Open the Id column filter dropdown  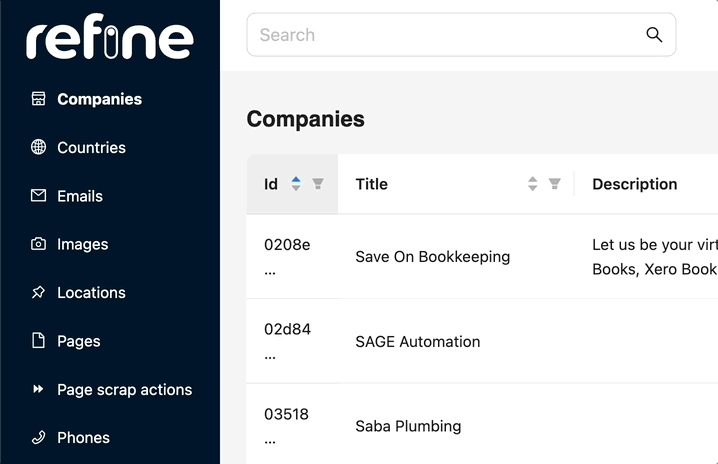(x=318, y=184)
